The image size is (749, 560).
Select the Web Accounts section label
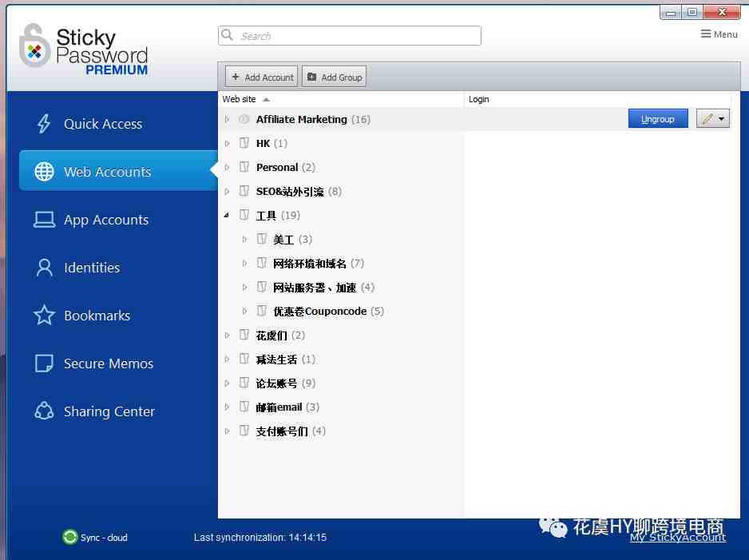pyautogui.click(x=108, y=172)
